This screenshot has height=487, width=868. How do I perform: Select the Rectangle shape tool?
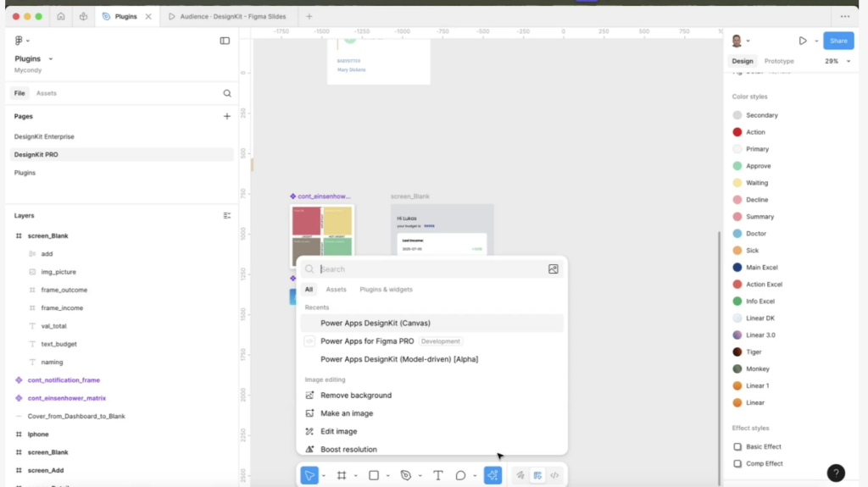[x=374, y=475]
